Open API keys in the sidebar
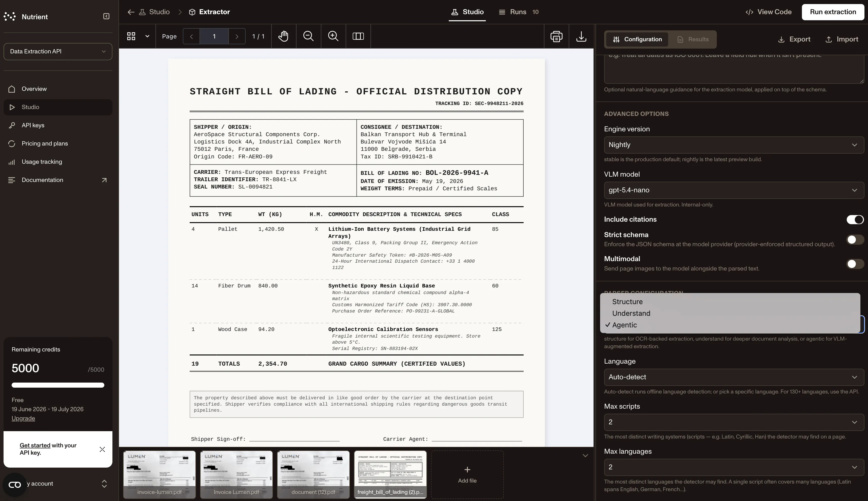Screen dimensions: 868x501 coord(58,126)
